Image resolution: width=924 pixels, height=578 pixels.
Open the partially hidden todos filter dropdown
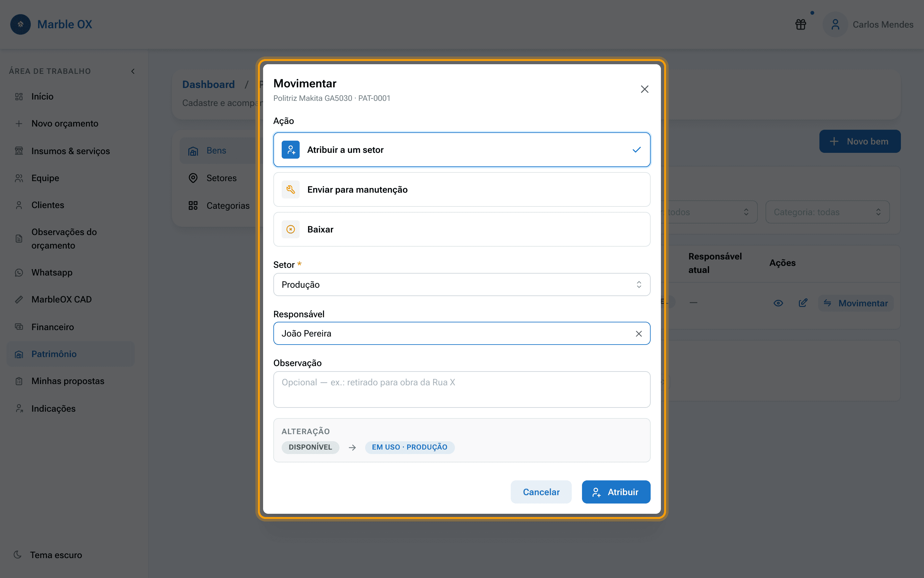point(709,212)
